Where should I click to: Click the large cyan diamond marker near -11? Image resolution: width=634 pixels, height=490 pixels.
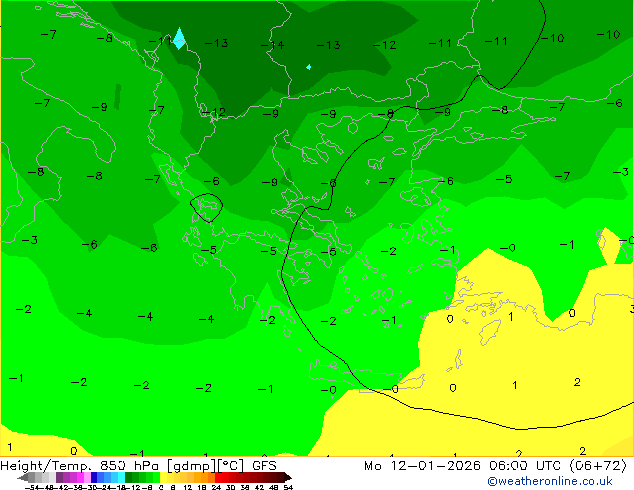coord(180,38)
